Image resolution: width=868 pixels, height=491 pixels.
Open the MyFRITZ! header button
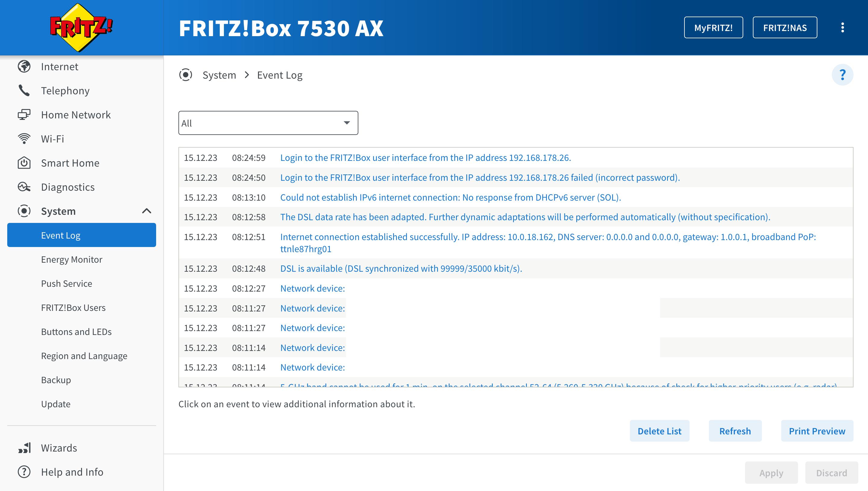(713, 28)
